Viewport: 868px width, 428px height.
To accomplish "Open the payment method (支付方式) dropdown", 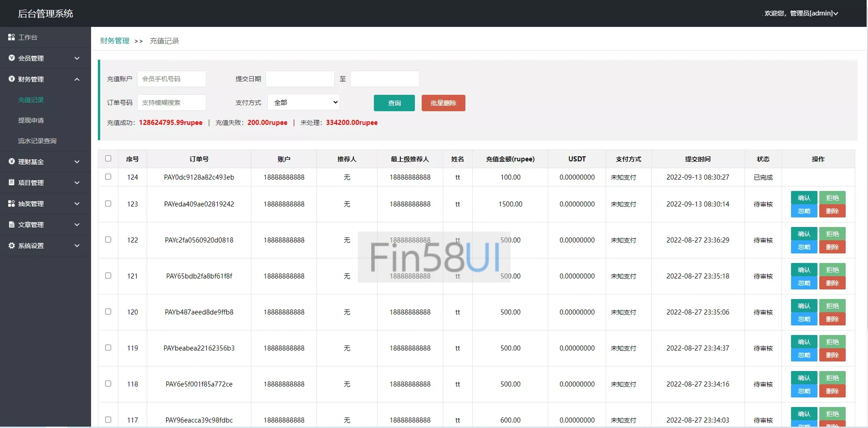I will 304,103.
